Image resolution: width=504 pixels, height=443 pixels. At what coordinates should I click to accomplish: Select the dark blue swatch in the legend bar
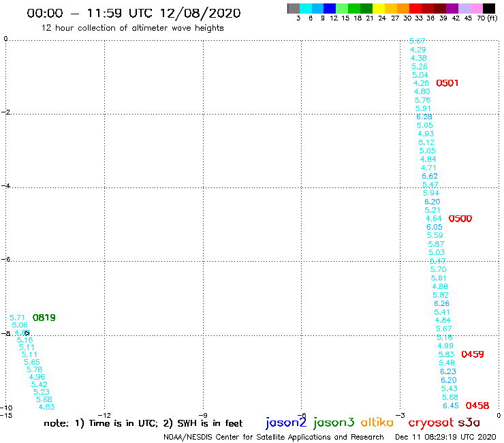coord(330,8)
